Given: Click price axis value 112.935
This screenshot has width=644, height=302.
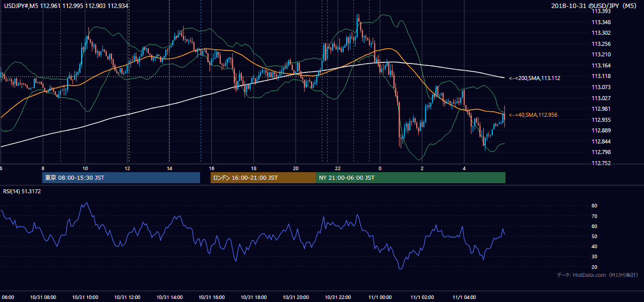Looking at the screenshot, I should [601, 120].
